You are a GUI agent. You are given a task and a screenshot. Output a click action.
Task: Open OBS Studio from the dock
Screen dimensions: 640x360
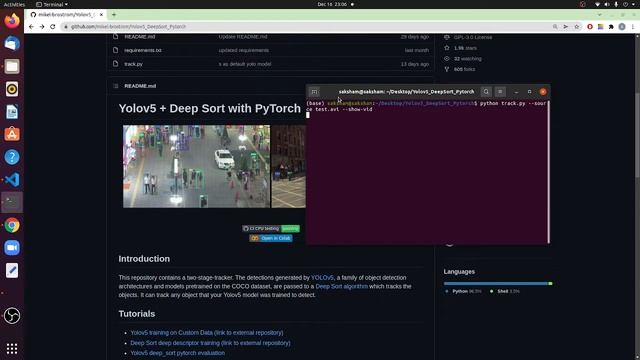pyautogui.click(x=12, y=316)
